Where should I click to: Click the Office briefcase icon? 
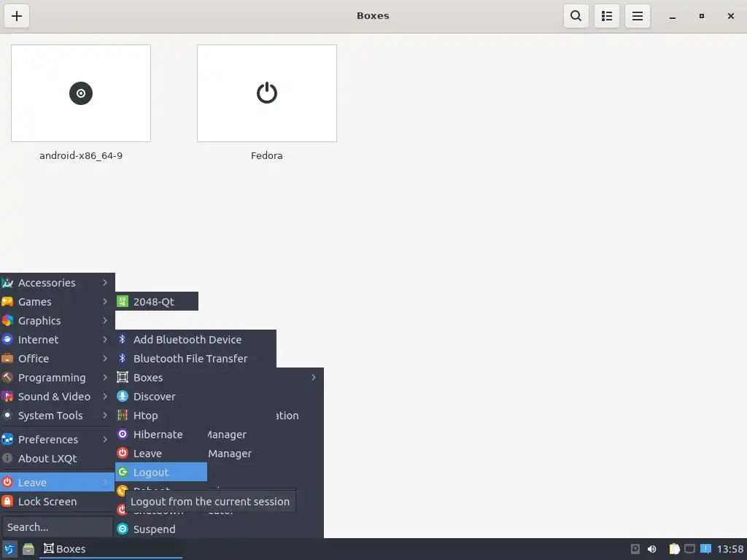[x=7, y=358]
